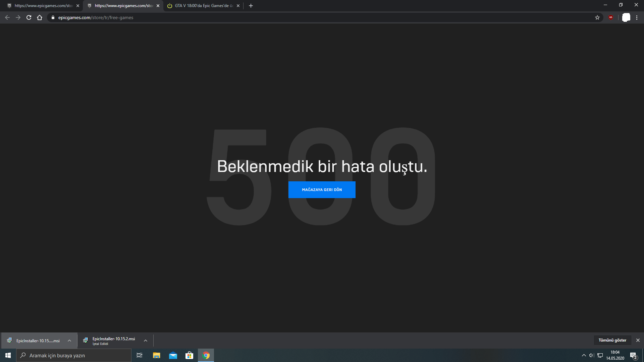Viewport: 644px width, 362px height.
Task: Click the Windows search input field
Action: coord(74,355)
